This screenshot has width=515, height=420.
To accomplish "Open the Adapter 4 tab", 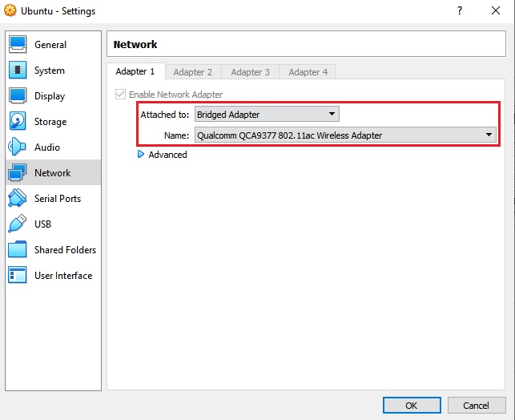I will 308,72.
